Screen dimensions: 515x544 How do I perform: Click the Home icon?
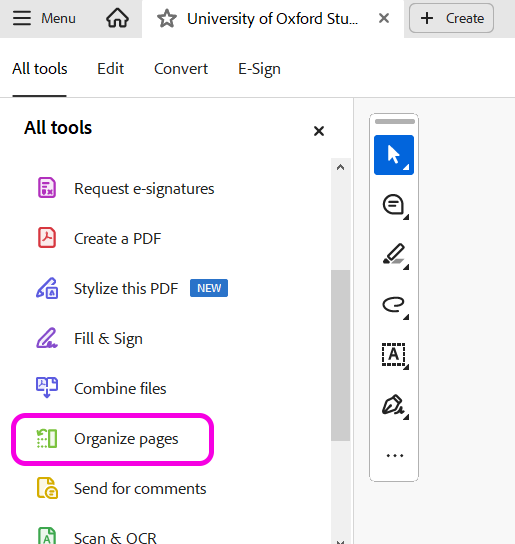coord(117,18)
